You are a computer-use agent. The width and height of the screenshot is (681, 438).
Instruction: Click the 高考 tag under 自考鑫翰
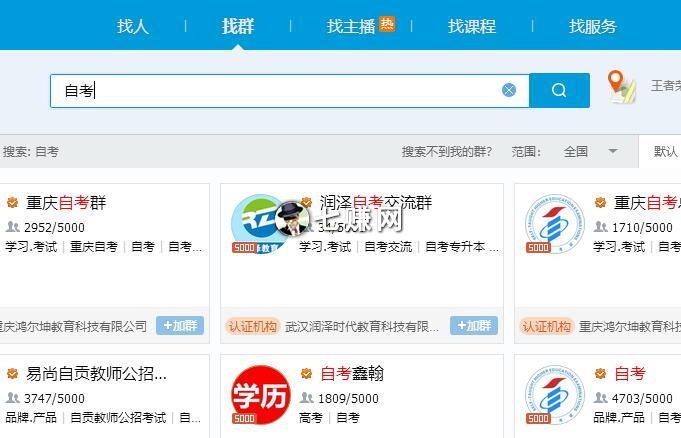(311, 418)
